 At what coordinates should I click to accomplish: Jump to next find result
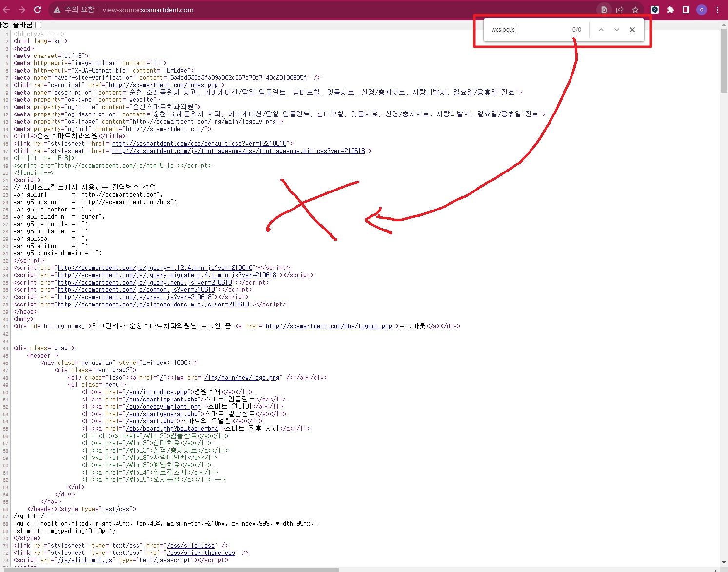point(617,30)
